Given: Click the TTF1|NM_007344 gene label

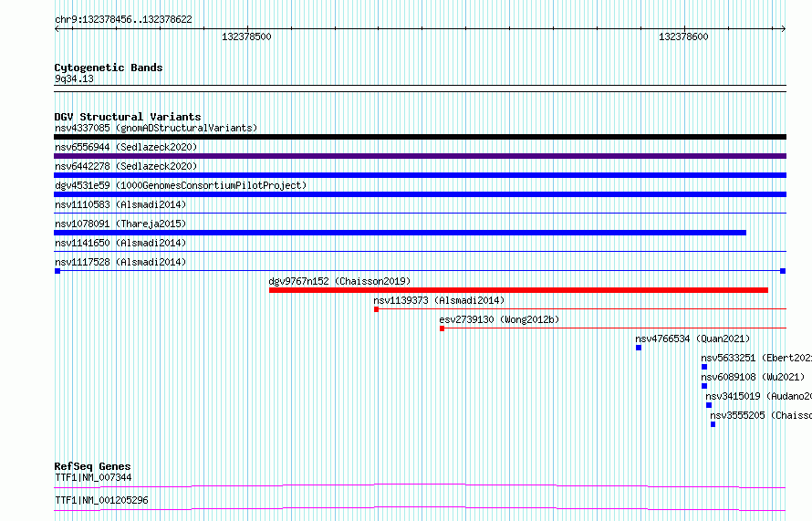Looking at the screenshot, I should tap(93, 477).
